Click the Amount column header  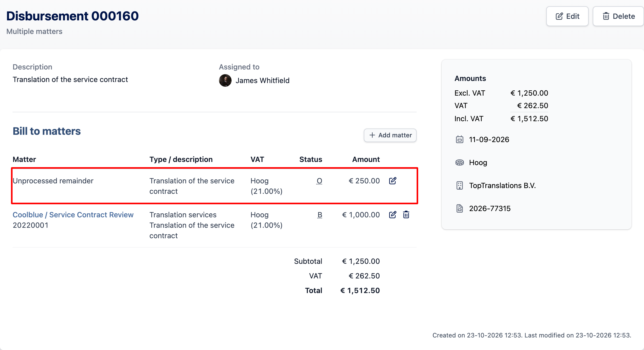(366, 159)
